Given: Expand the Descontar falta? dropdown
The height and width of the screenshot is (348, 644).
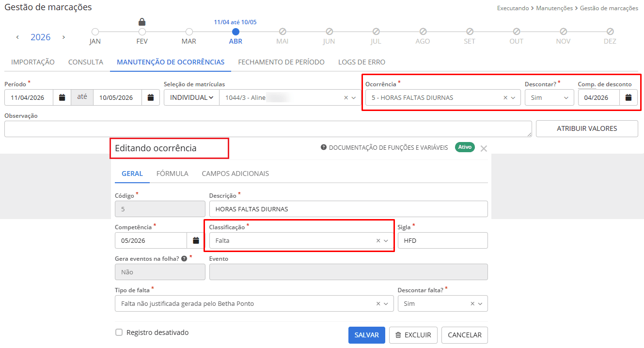Looking at the screenshot, I should click(480, 303).
